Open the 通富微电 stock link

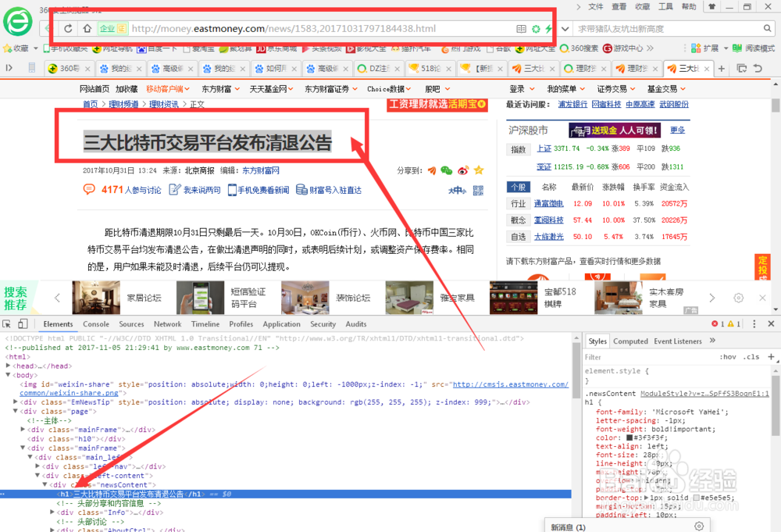(548, 203)
